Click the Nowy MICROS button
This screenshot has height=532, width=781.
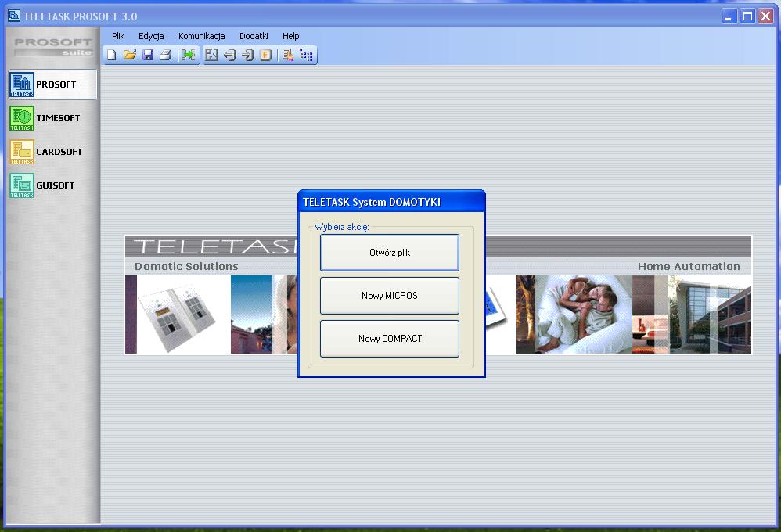pos(390,296)
